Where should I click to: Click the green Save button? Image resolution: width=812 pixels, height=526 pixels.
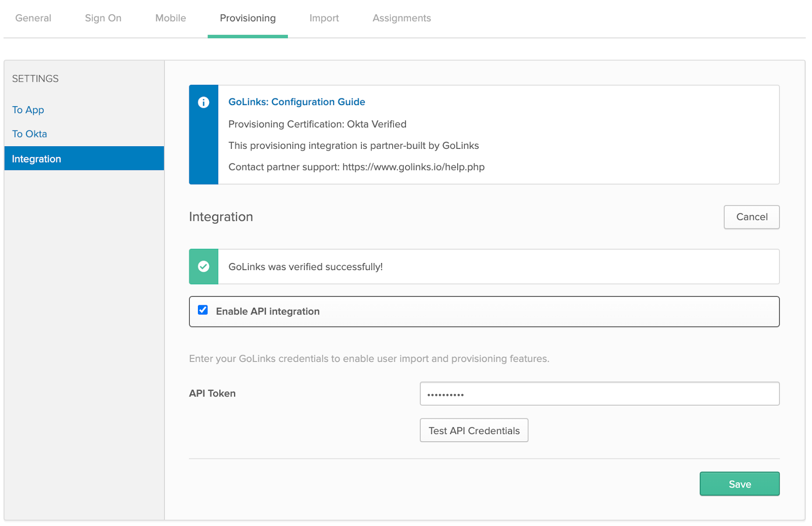pos(739,483)
